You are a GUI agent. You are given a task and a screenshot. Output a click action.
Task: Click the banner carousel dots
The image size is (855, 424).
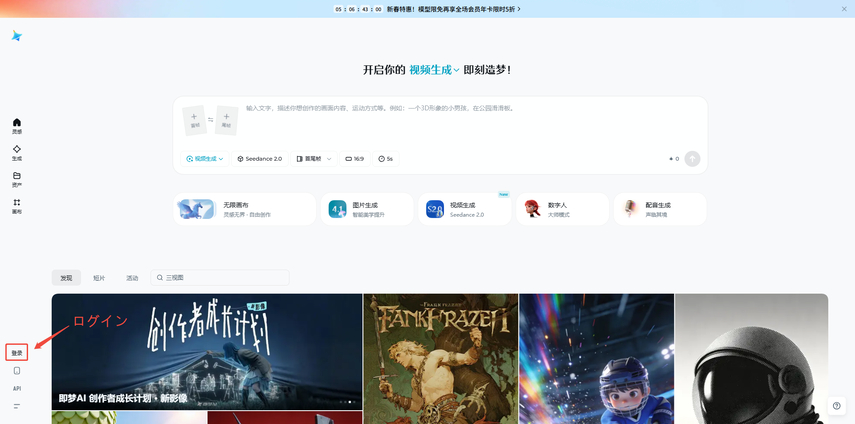pyautogui.click(x=347, y=402)
